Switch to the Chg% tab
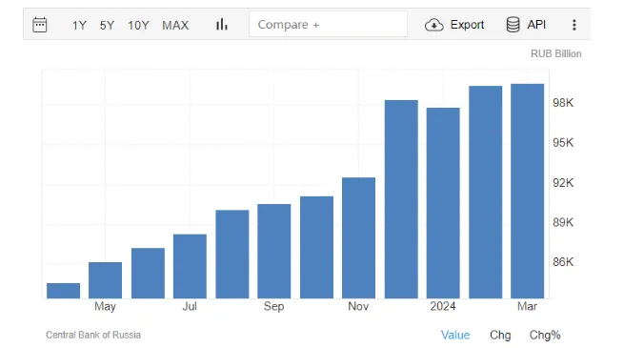Image resolution: width=644 pixels, height=348 pixels. click(545, 335)
